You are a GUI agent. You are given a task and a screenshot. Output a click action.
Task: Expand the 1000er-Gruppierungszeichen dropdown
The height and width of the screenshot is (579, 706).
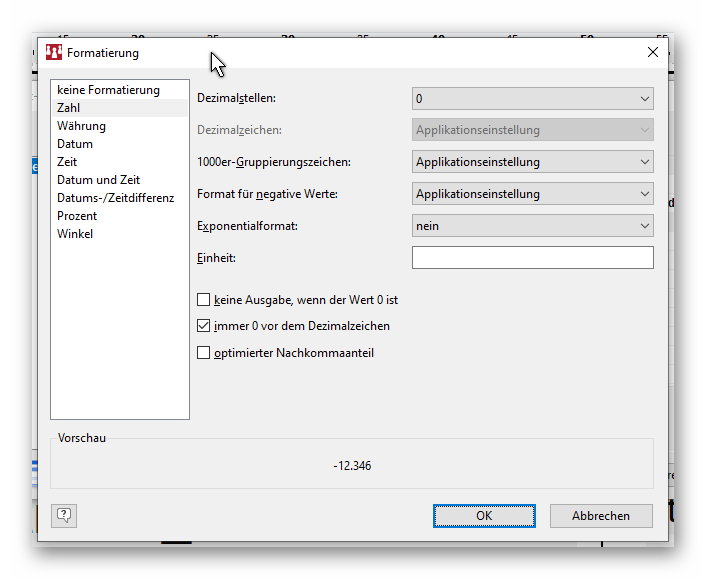click(x=532, y=162)
